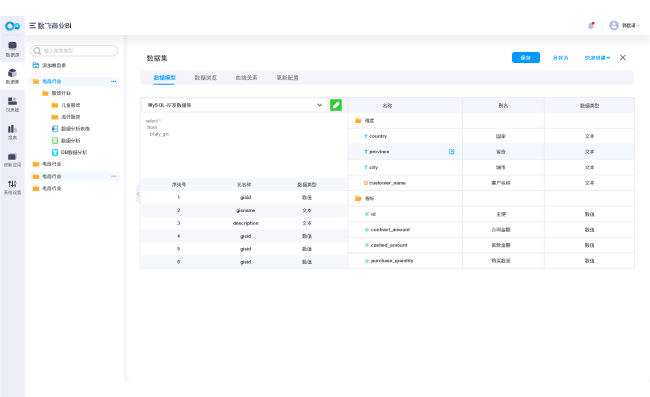
Task: Switch to the 血缘关系 tab
Action: click(246, 77)
